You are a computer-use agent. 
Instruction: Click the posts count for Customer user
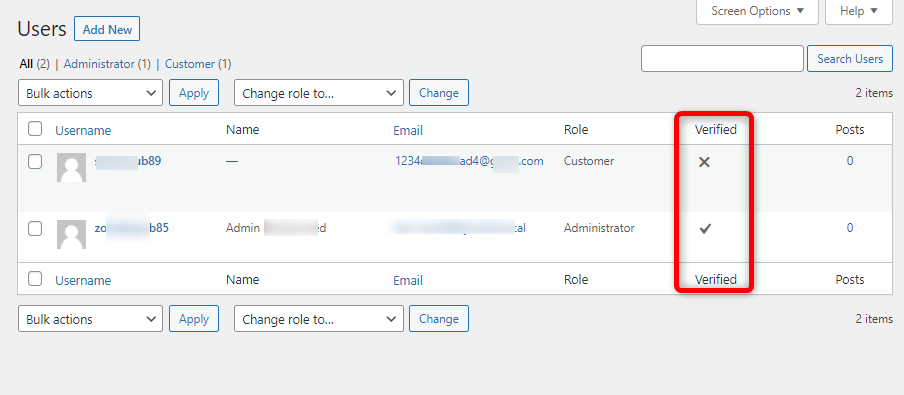[850, 161]
